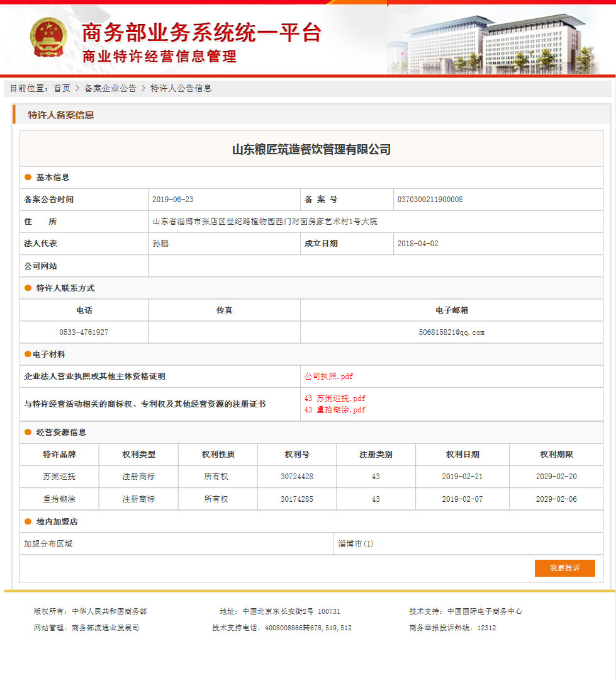This screenshot has width=616, height=680.
Task: Click the 注册类别 column header
Action: coord(376,455)
